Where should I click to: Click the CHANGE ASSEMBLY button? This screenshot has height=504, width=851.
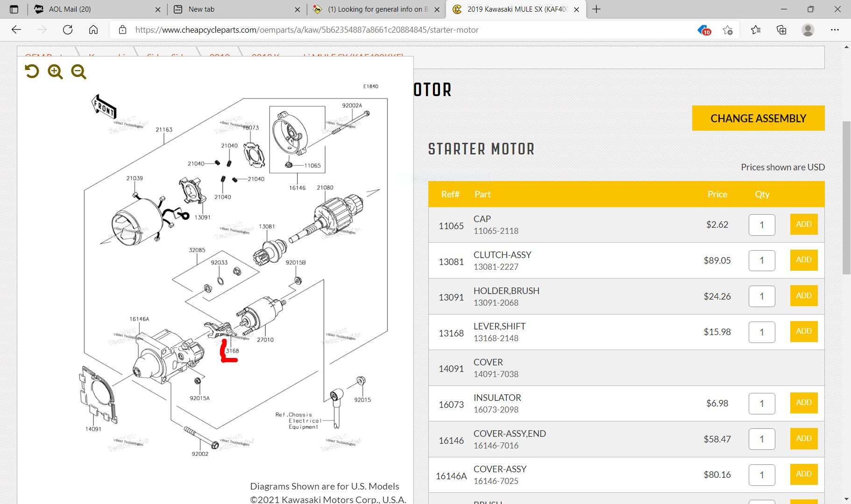758,118
